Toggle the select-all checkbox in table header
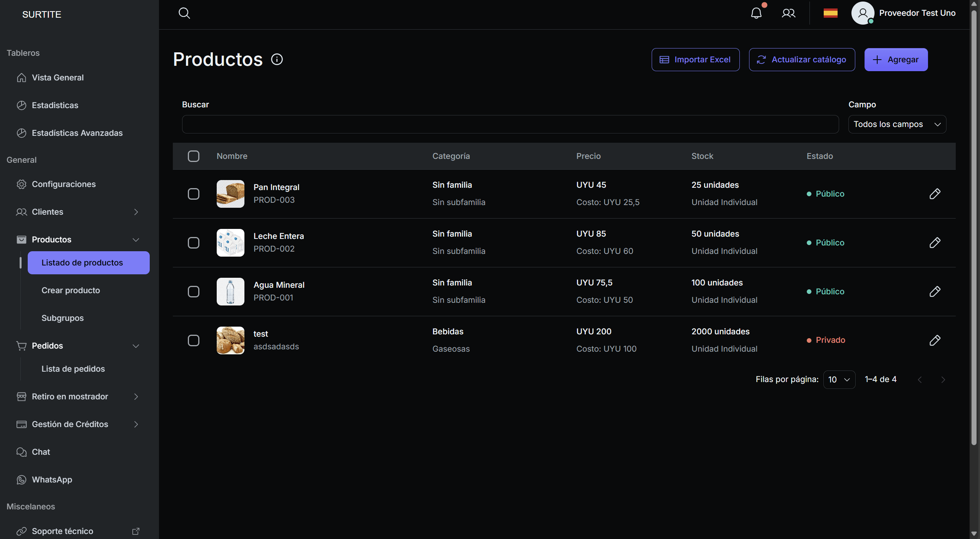 [193, 156]
